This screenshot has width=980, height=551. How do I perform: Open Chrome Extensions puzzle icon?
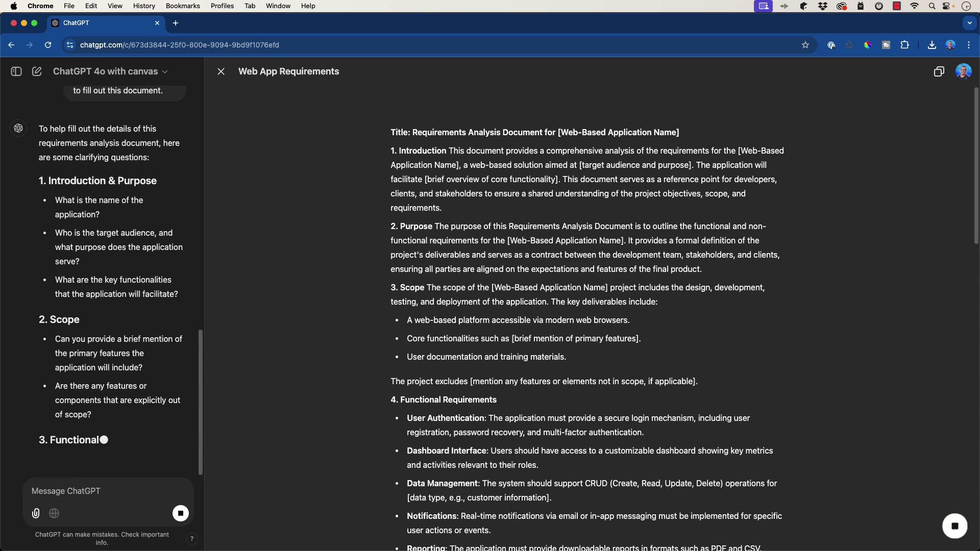coord(905,45)
